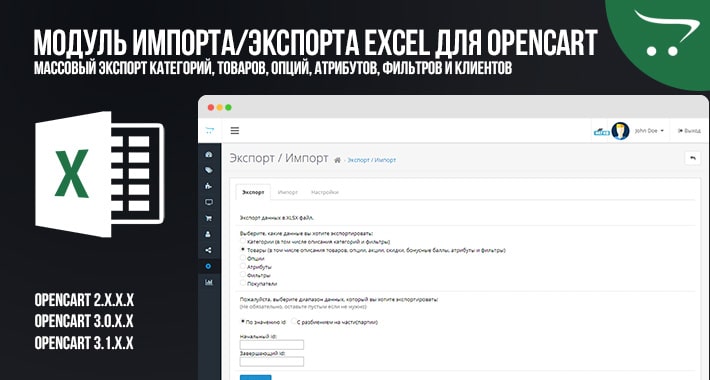Click the Выход logout link

click(x=689, y=130)
